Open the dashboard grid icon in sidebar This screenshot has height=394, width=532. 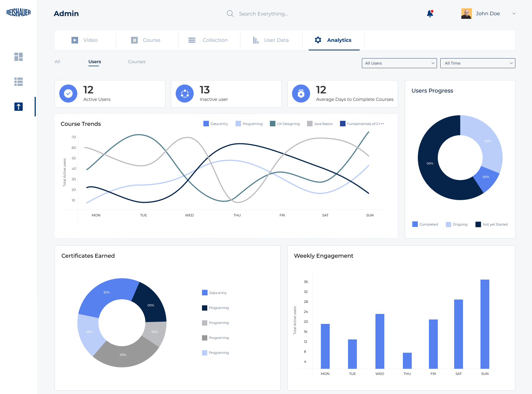click(x=19, y=57)
